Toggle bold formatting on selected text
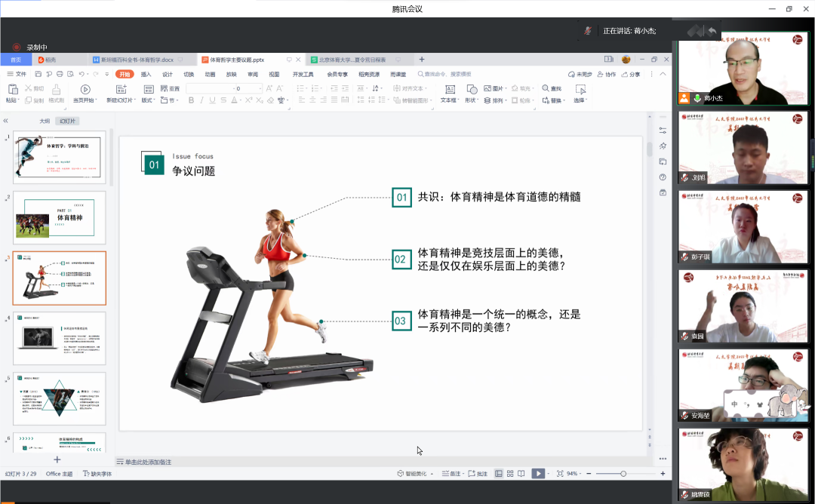The height and width of the screenshot is (504, 815). point(191,100)
